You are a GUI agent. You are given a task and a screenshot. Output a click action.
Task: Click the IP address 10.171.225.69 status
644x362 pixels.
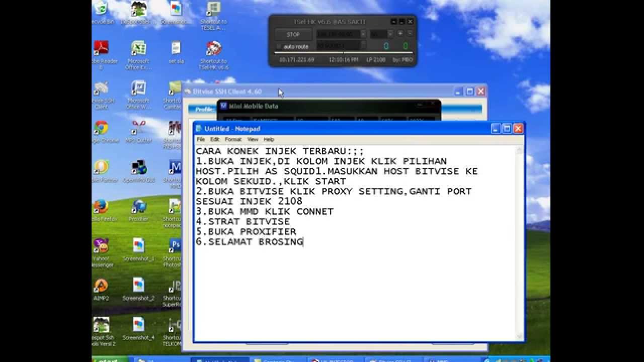(x=296, y=60)
